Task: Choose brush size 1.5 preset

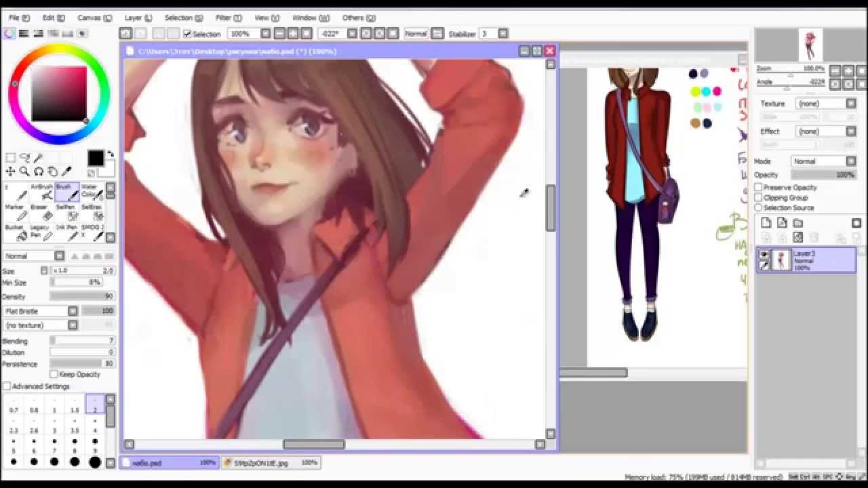Action: click(x=75, y=405)
